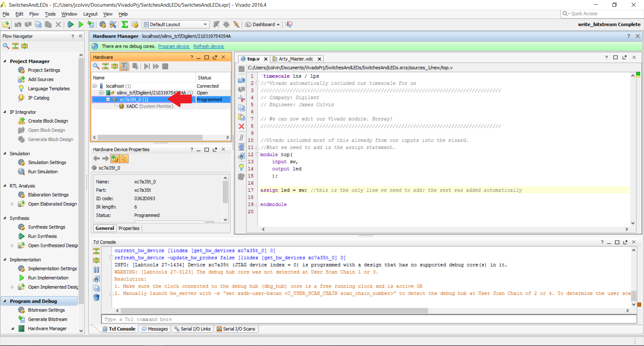Clear the Tcl Console with trash icon

coord(96,297)
